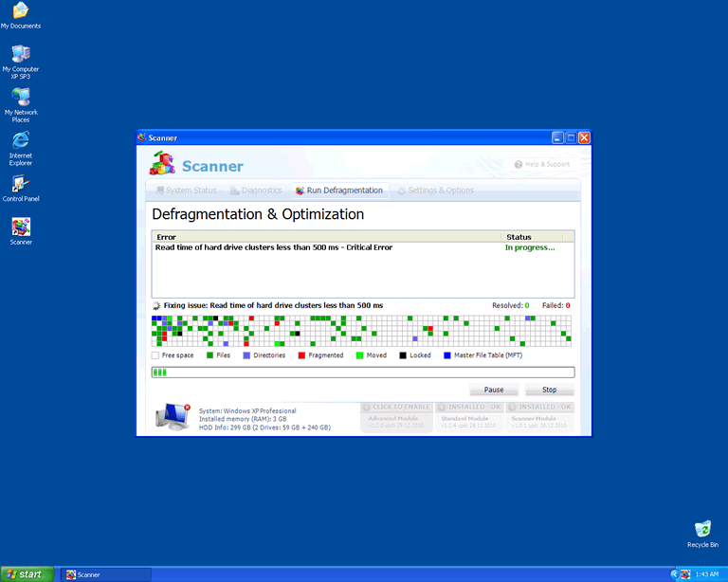Image resolution: width=728 pixels, height=582 pixels.
Task: Select the Run Defragmentation tab
Action: pos(339,191)
